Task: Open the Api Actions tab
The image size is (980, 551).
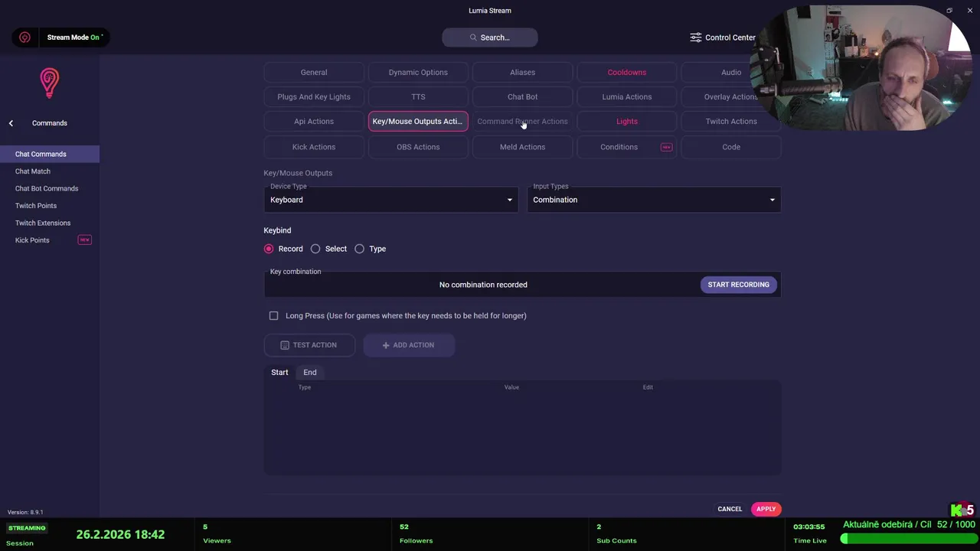Action: (x=314, y=122)
